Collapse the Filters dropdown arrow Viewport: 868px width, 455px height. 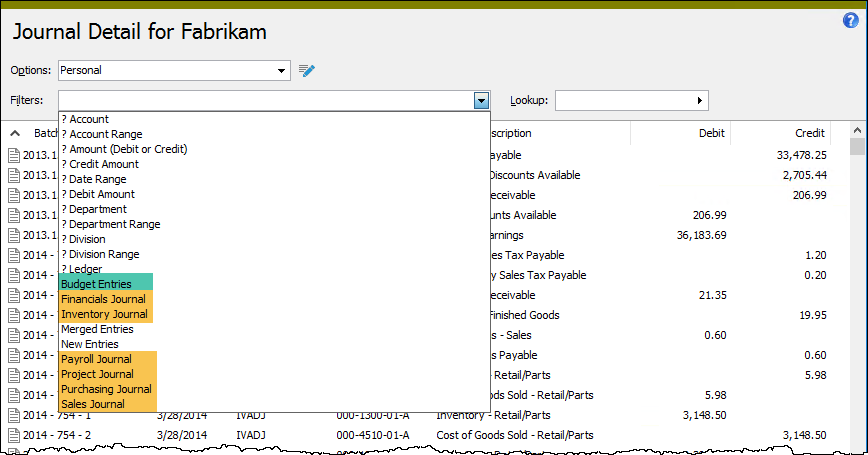pos(482,100)
